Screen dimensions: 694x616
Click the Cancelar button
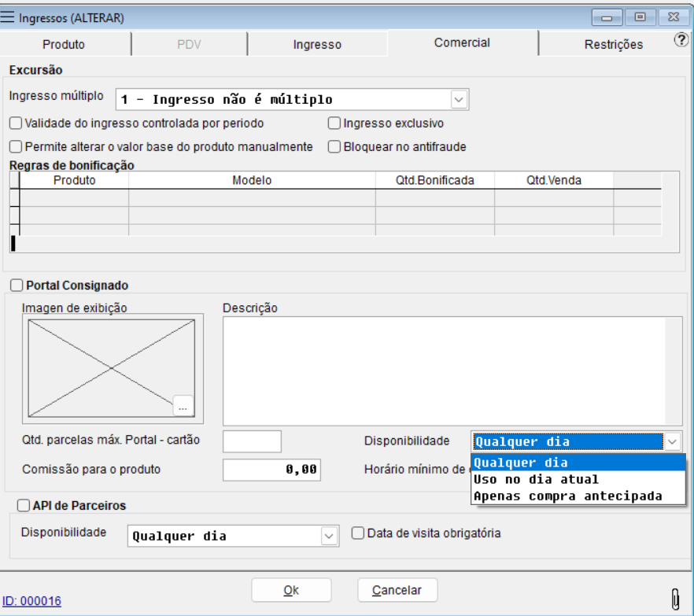pos(397,590)
